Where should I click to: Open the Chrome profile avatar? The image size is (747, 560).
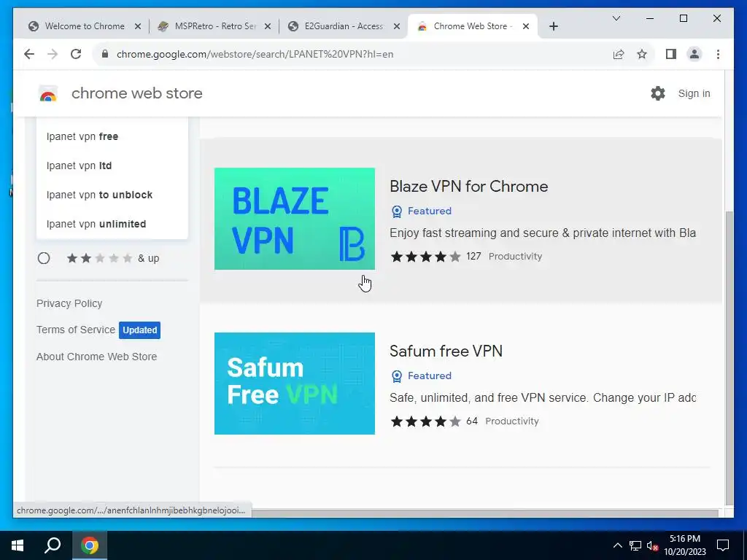coord(694,54)
